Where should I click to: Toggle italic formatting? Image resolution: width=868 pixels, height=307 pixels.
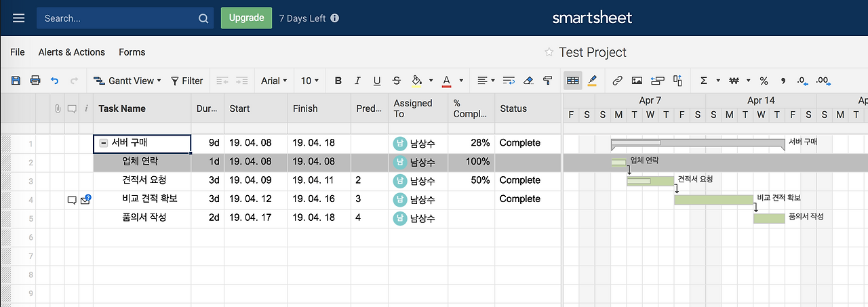tap(358, 81)
